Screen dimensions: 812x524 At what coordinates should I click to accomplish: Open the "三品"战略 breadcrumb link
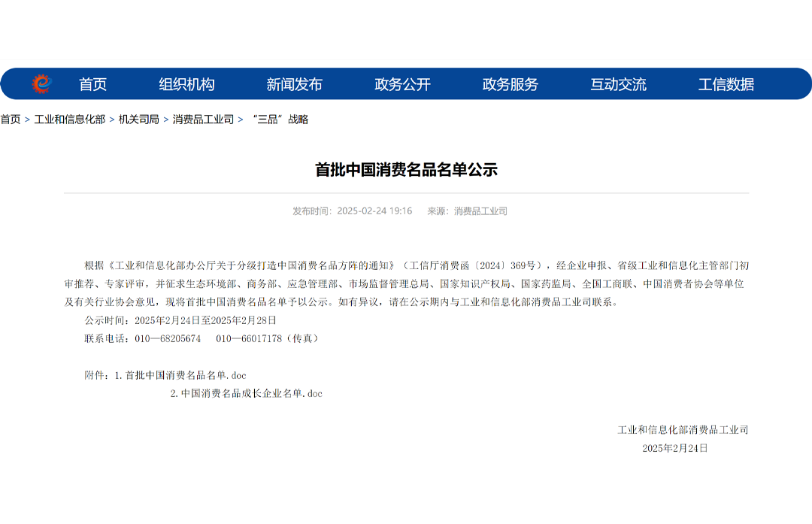[x=280, y=120]
